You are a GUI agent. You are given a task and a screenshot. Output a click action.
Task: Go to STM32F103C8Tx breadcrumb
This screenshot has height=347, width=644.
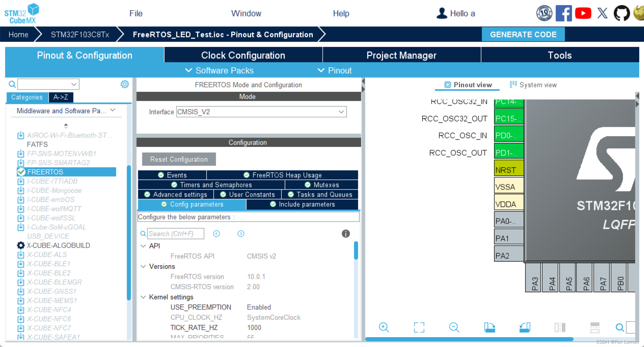pos(80,34)
